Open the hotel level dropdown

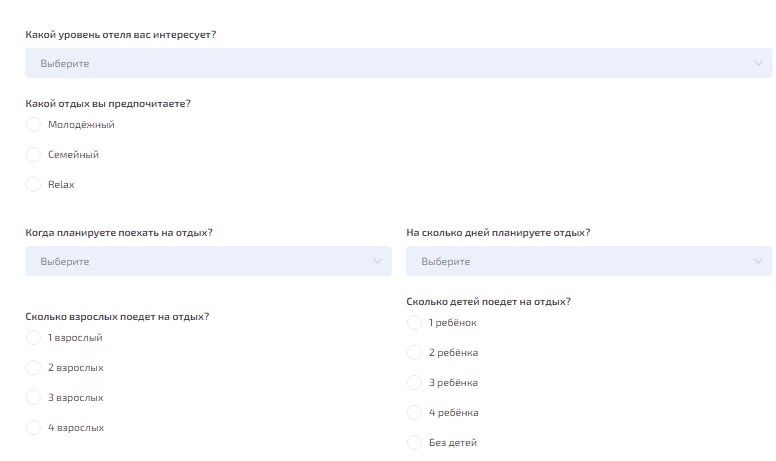point(398,63)
